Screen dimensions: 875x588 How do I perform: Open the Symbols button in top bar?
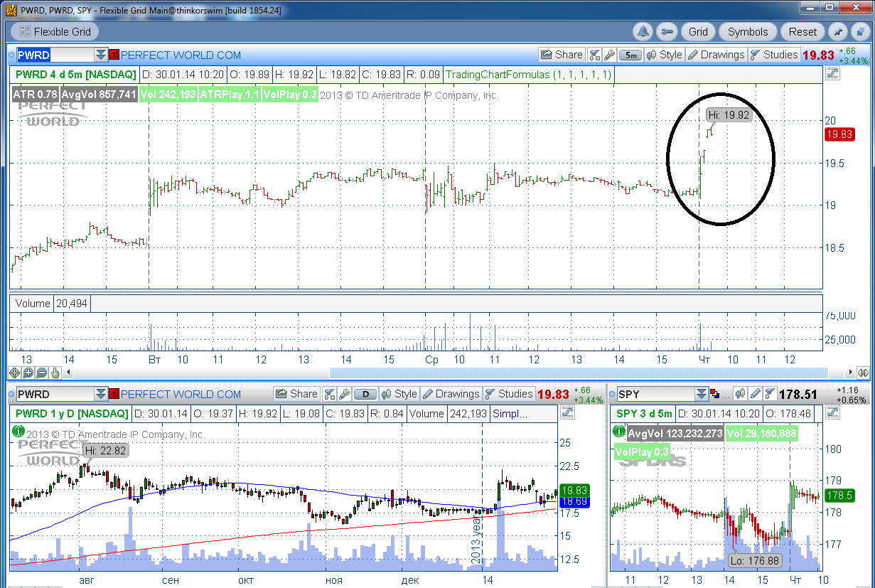(x=748, y=31)
